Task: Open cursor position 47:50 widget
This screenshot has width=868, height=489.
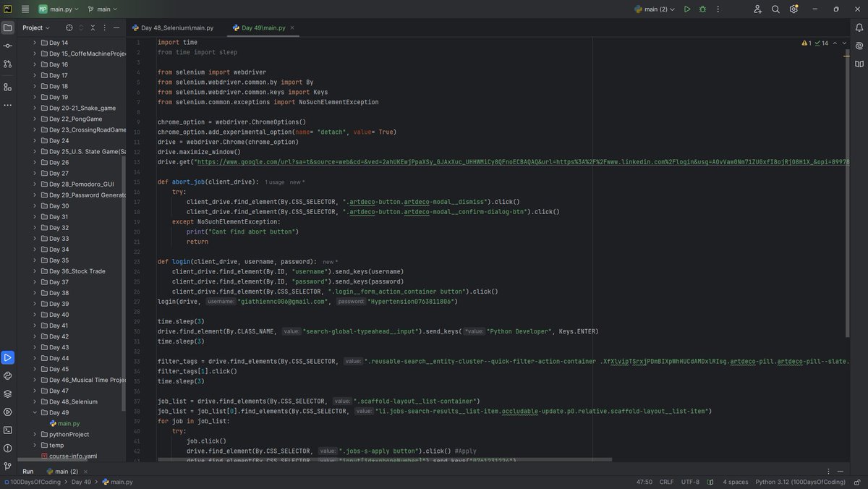Action: [644, 482]
